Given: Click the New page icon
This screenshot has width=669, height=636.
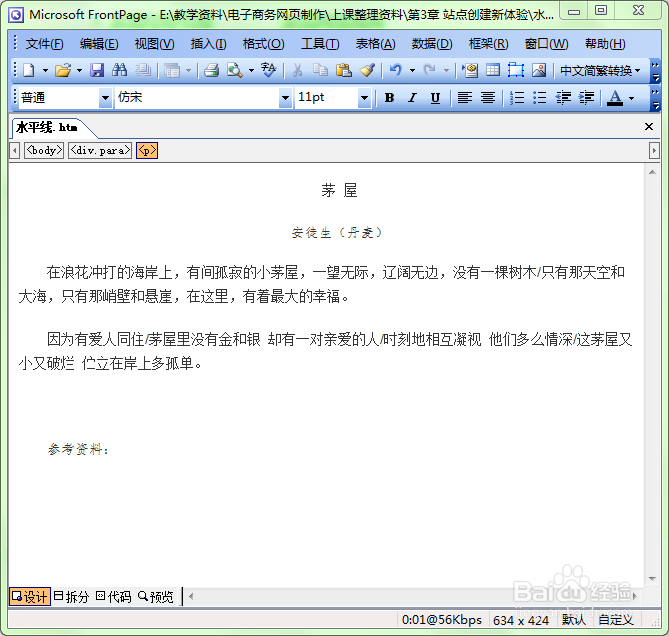Looking at the screenshot, I should pos(29,70).
